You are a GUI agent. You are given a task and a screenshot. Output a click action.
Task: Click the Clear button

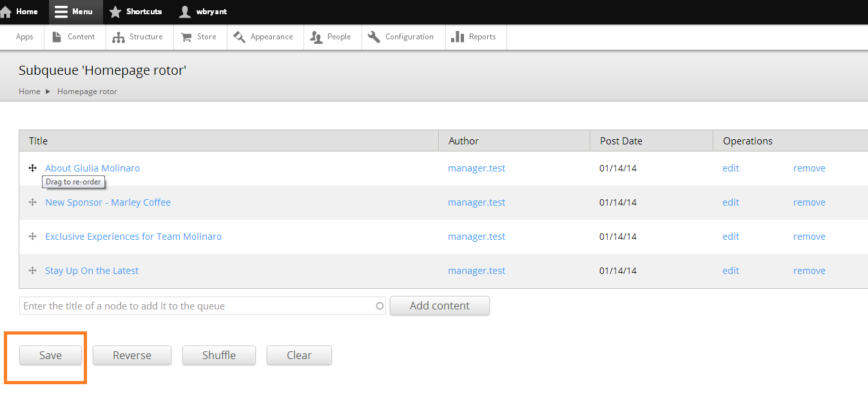299,355
